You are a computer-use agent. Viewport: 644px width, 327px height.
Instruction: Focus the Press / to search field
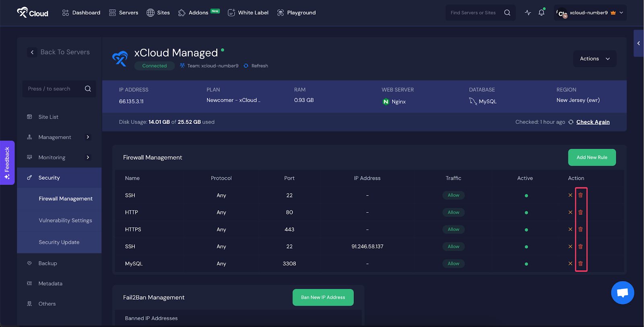click(x=59, y=89)
